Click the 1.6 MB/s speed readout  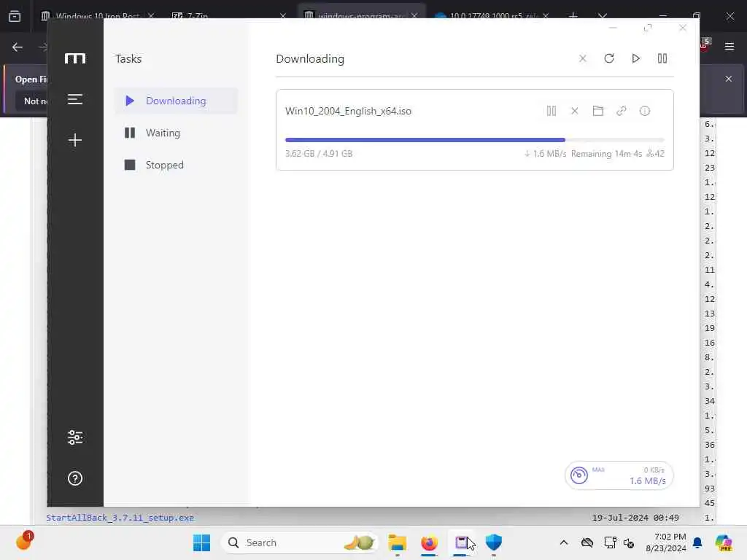[x=648, y=481]
